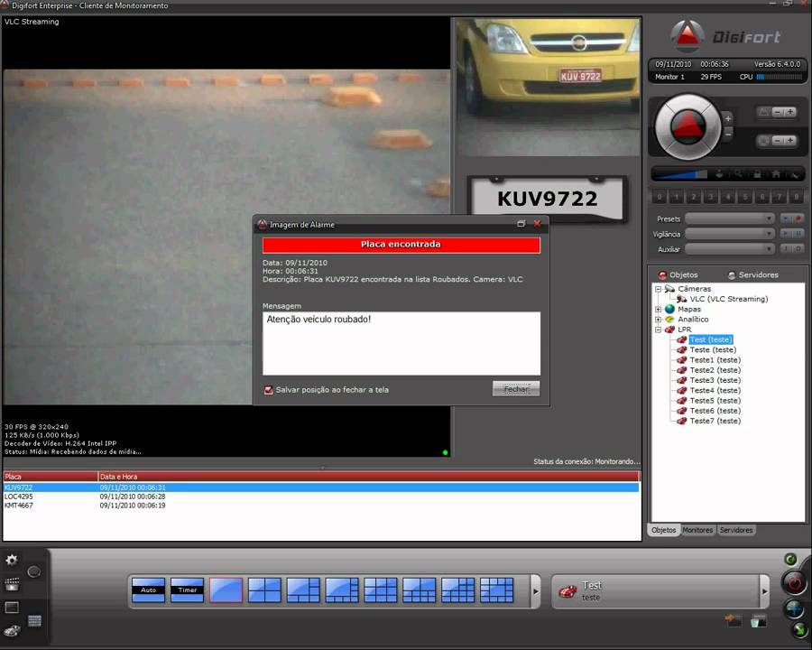
Task: Choose the Timer layout mode icon
Action: [x=187, y=590]
